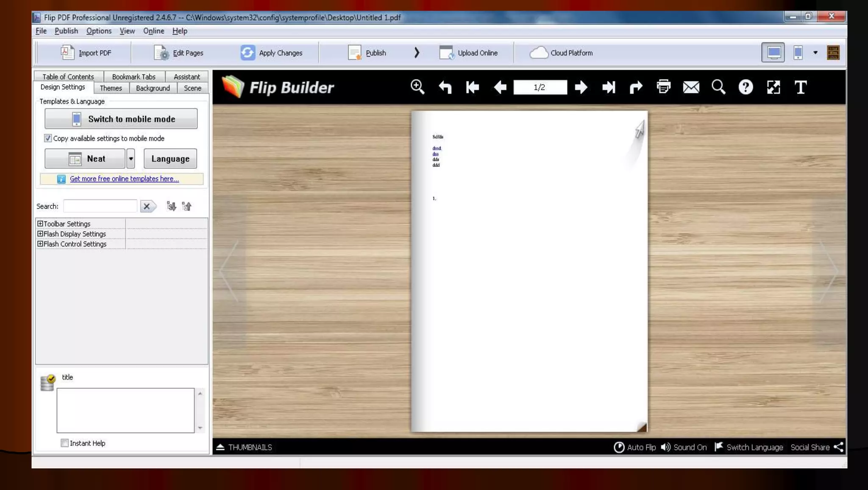Switch to the Bookmark Tabs tab

(134, 77)
